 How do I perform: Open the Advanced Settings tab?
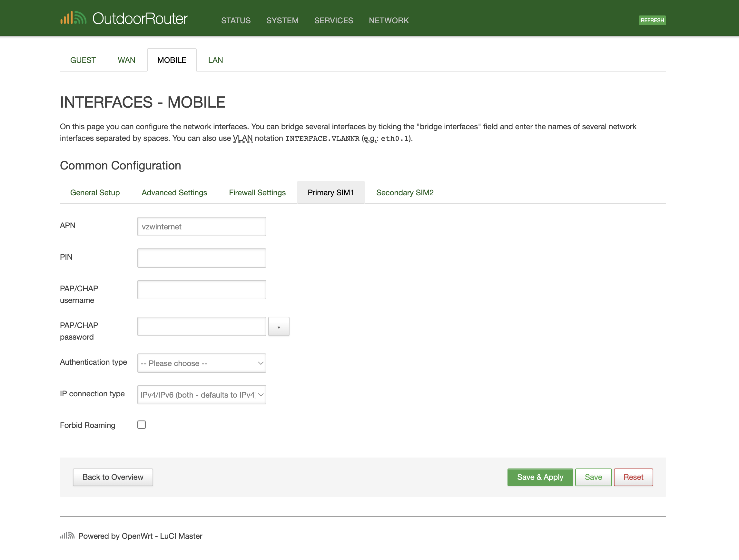[174, 192]
